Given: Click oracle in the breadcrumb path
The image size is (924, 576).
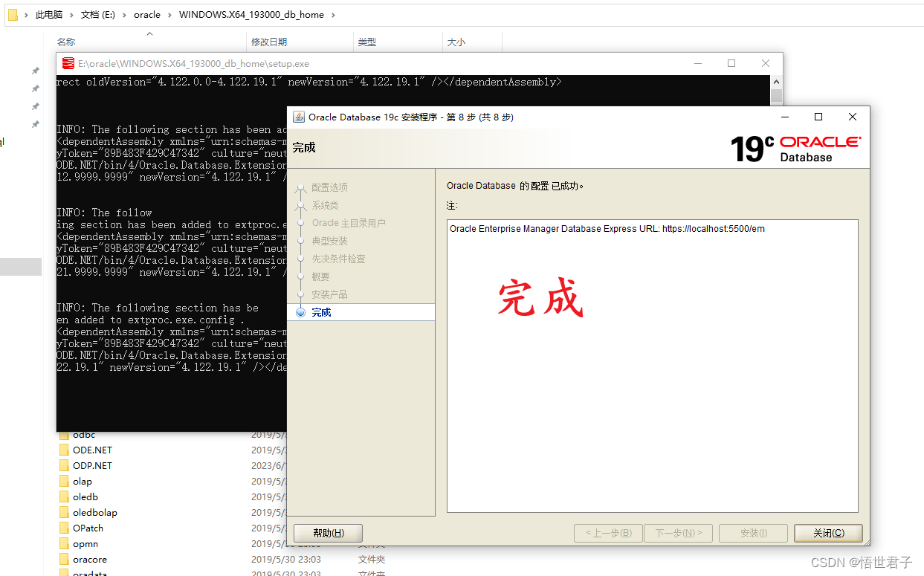Looking at the screenshot, I should coord(147,15).
